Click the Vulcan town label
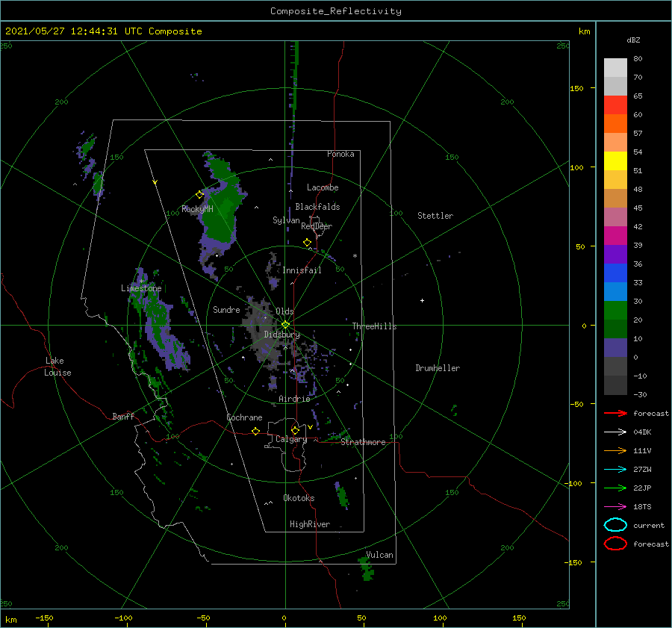Viewport: 672px width, 628px height. point(379,555)
